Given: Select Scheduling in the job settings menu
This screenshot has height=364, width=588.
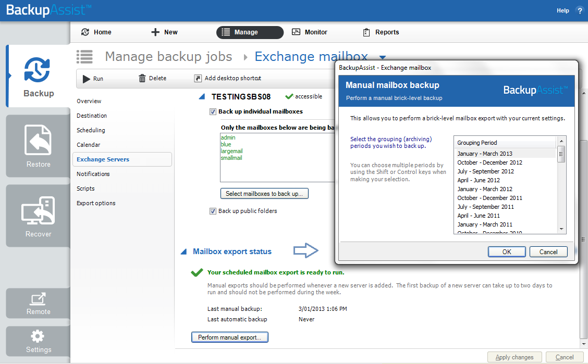Looking at the screenshot, I should [x=91, y=130].
